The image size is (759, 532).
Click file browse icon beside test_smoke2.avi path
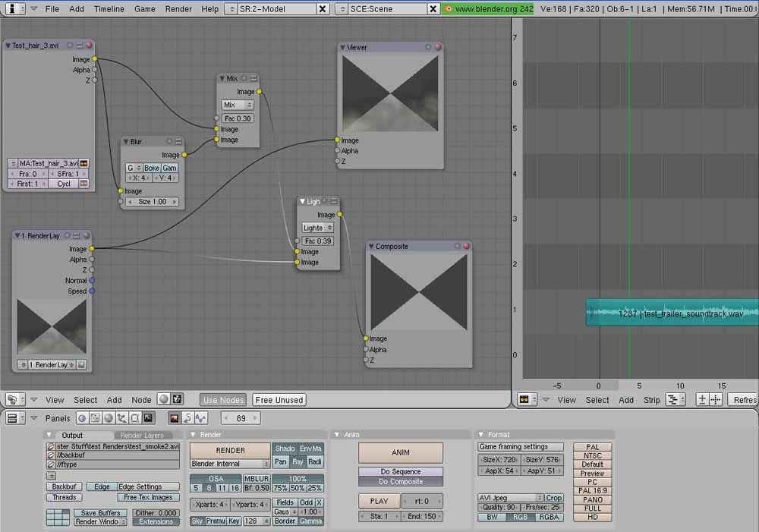(51, 446)
